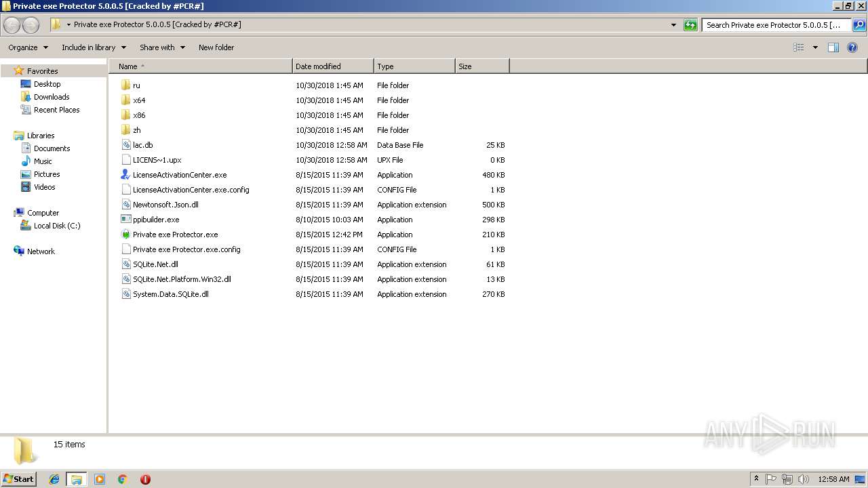Screen dimensions: 868x488
Task: Open the Documents library
Action: (x=52, y=148)
